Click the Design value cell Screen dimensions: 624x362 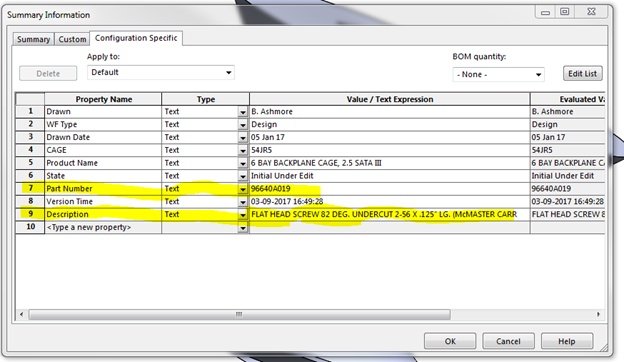[x=390, y=124]
